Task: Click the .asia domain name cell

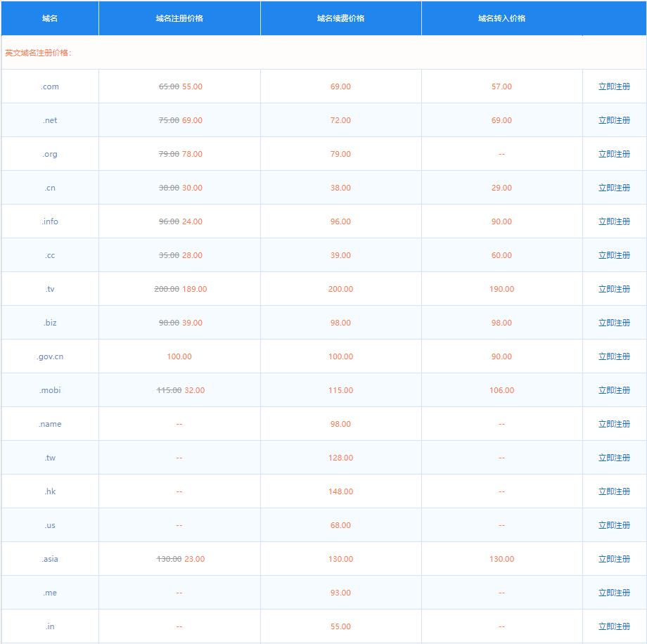Action: 50,559
